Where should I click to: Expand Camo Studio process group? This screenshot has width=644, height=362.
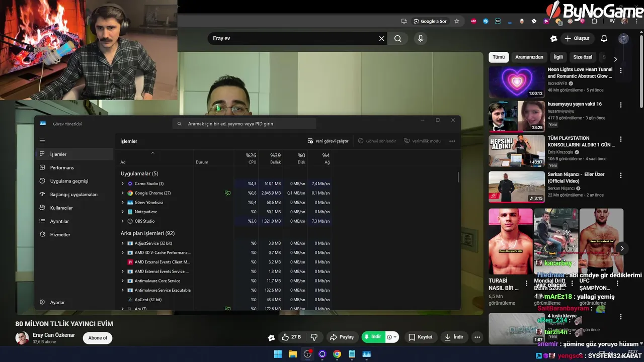pyautogui.click(x=122, y=184)
